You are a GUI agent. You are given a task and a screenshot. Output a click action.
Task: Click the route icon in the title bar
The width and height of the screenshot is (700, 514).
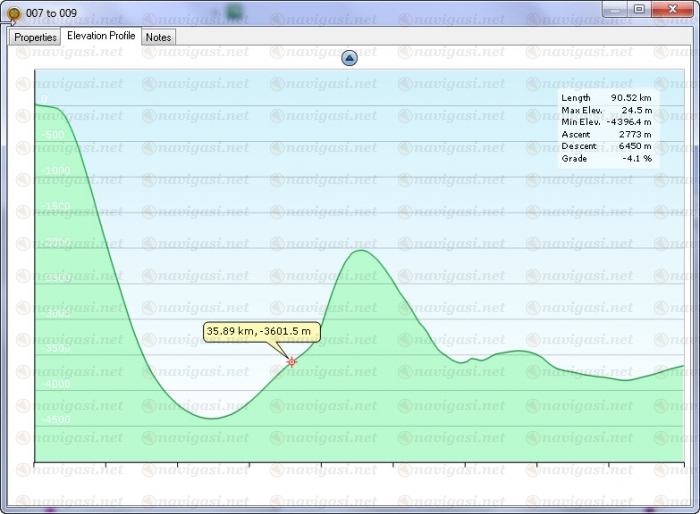(14, 14)
